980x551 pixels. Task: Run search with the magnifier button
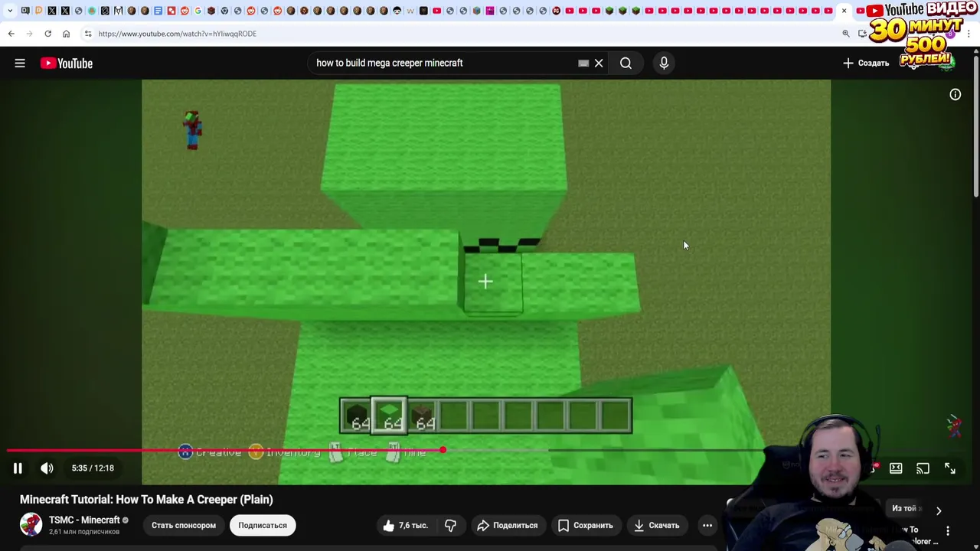coord(626,64)
